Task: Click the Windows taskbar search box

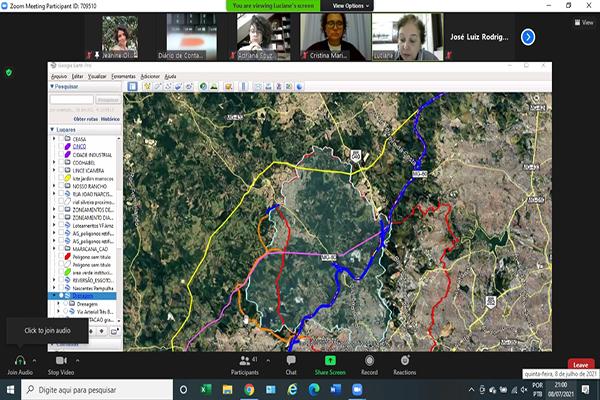Action: [x=97, y=390]
